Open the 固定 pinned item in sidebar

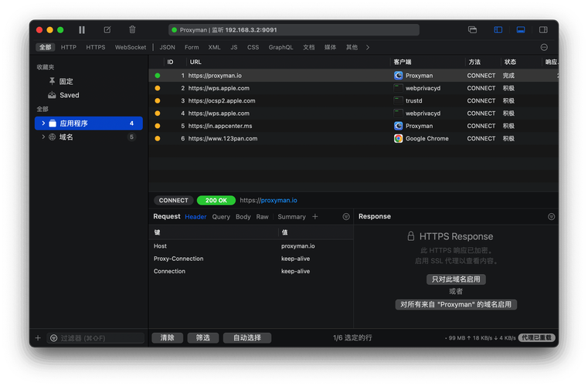coord(66,81)
